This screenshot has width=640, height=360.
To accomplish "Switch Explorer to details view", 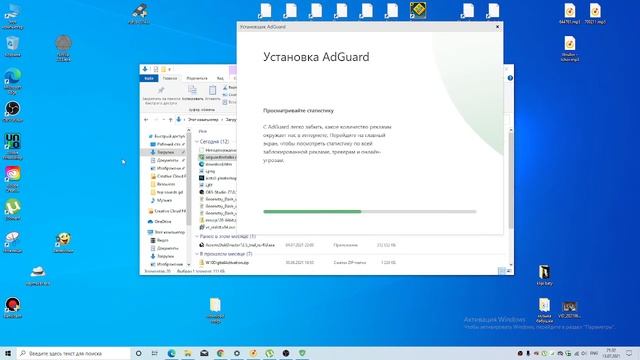I will (502, 271).
